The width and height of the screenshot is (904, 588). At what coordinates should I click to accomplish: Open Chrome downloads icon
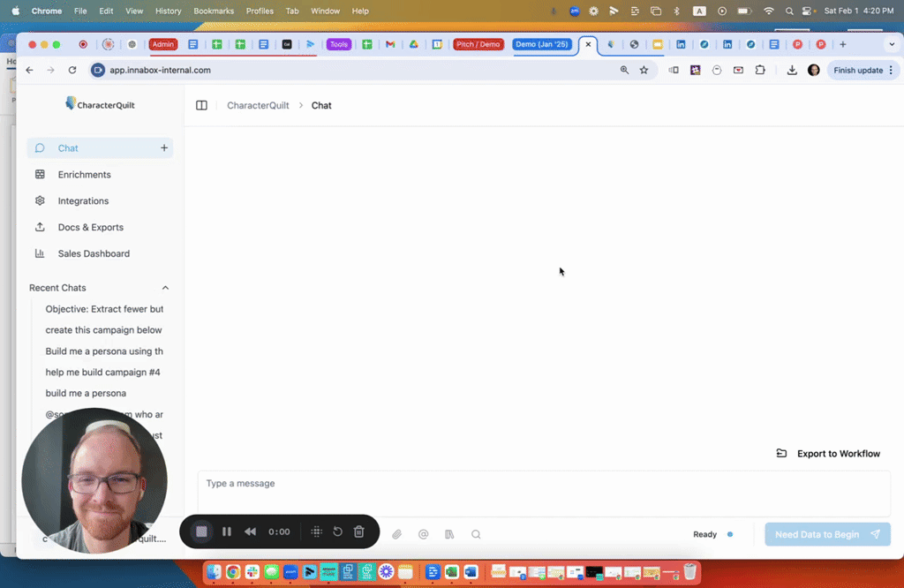tap(792, 71)
